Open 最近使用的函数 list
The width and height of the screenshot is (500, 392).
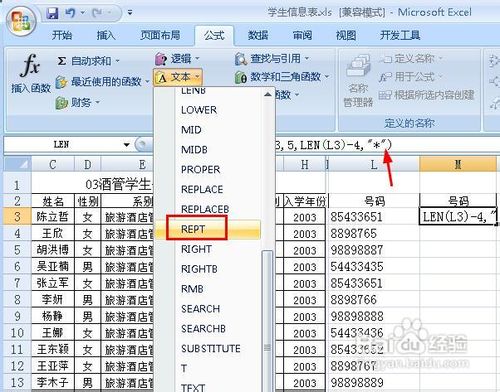(x=102, y=82)
